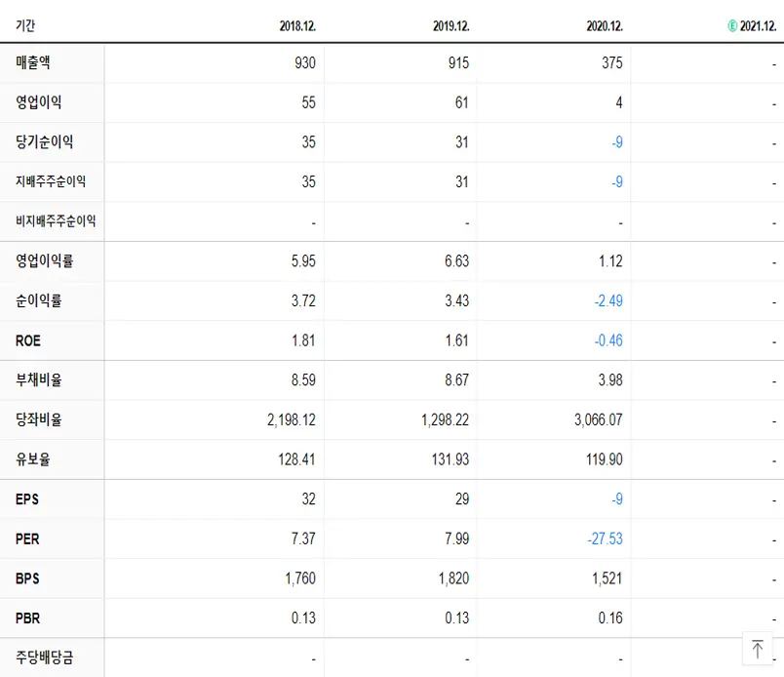Select the 2020.12 column header
Image resolution: width=784 pixels, height=677 pixels.
(x=606, y=26)
